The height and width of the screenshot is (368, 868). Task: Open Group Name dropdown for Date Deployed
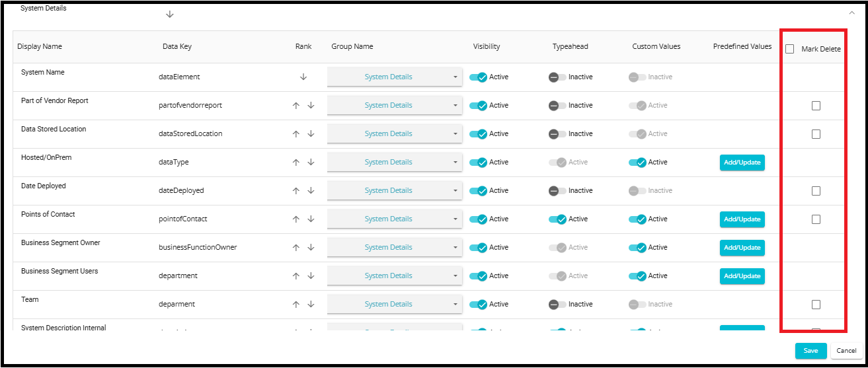pyautogui.click(x=394, y=191)
